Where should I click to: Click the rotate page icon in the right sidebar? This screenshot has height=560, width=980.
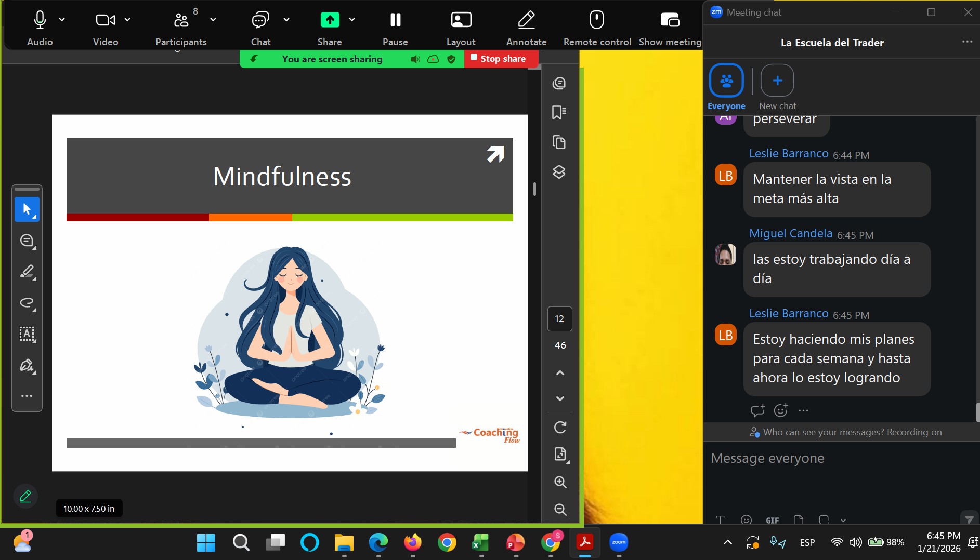560,428
